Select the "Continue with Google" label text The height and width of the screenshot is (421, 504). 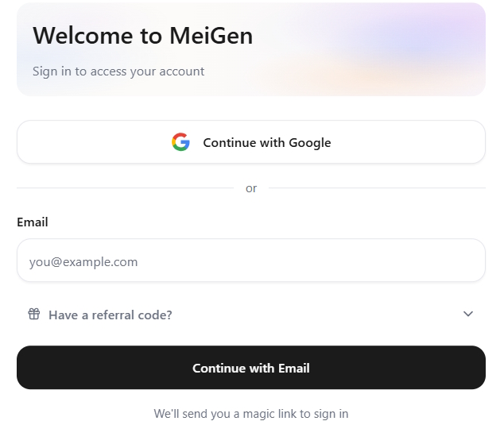pos(266,143)
